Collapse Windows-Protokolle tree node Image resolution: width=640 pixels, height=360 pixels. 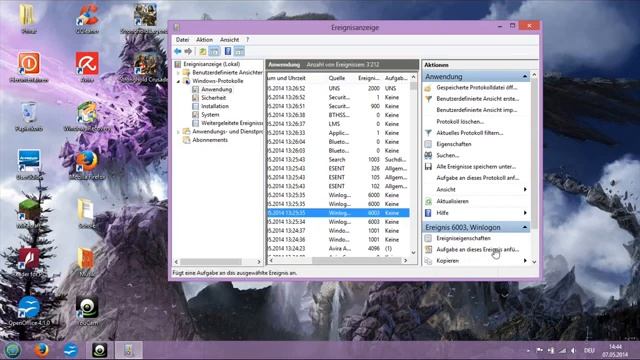click(x=178, y=81)
